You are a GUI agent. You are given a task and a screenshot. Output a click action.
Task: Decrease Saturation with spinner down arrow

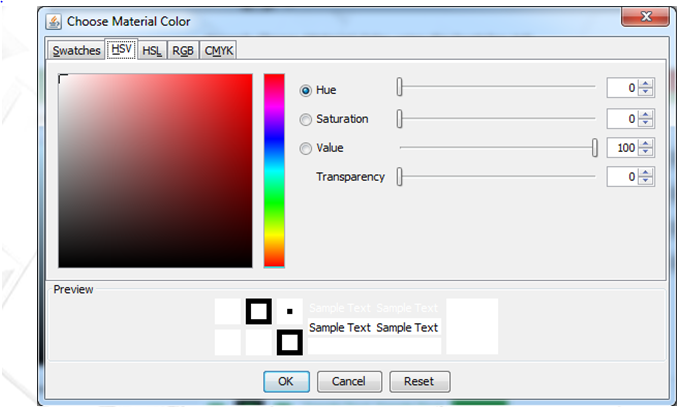coord(645,123)
